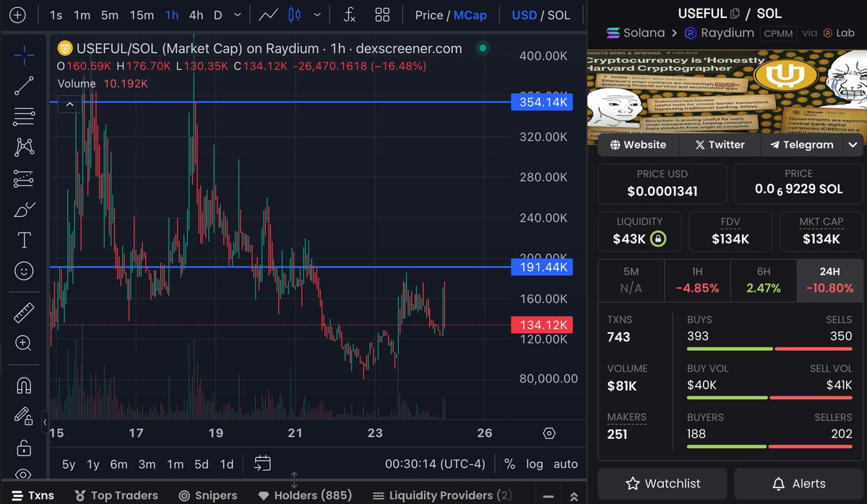The image size is (867, 504).
Task: Select the text annotation tool
Action: pyautogui.click(x=24, y=240)
